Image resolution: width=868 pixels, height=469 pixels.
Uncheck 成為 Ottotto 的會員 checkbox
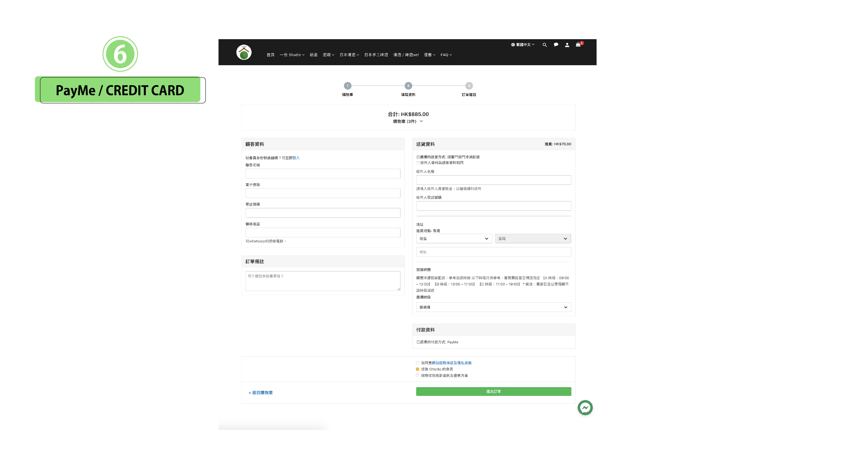[417, 369]
